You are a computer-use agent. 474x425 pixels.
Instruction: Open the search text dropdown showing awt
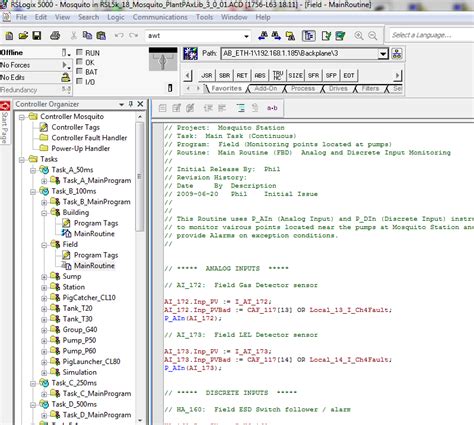click(x=246, y=36)
